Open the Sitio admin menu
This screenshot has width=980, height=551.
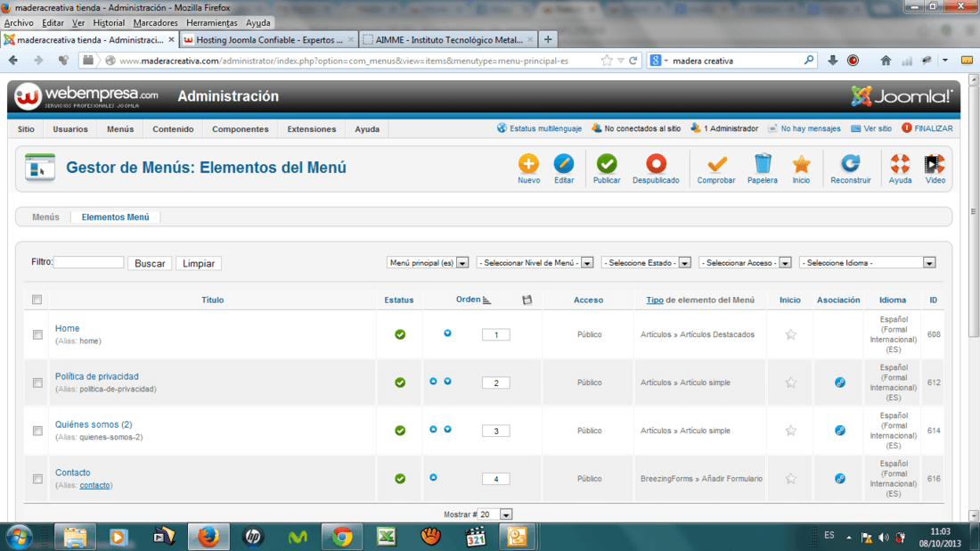[x=26, y=129]
